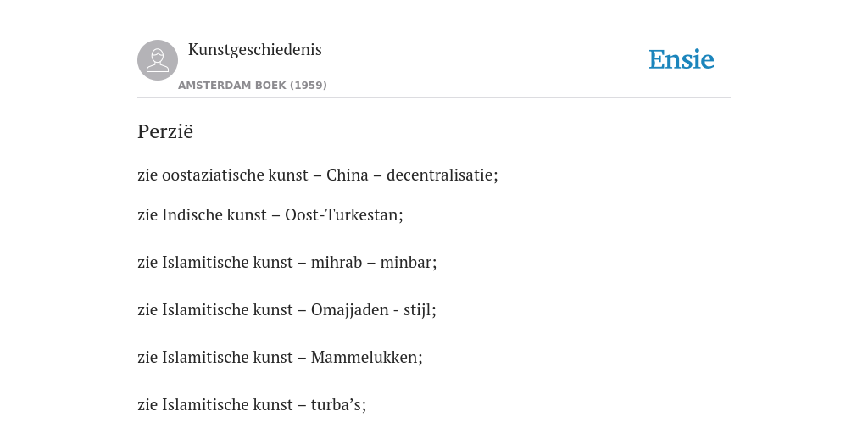Click the word turba's
This screenshot has width=868, height=434.
tap(337, 405)
